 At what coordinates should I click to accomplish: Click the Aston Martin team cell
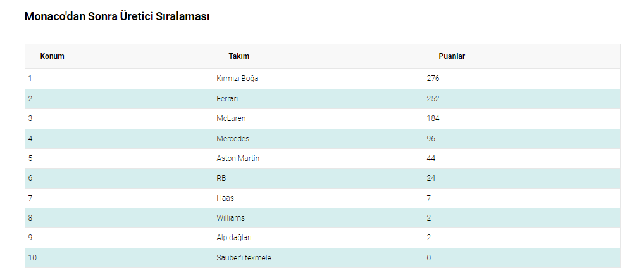pyautogui.click(x=238, y=158)
